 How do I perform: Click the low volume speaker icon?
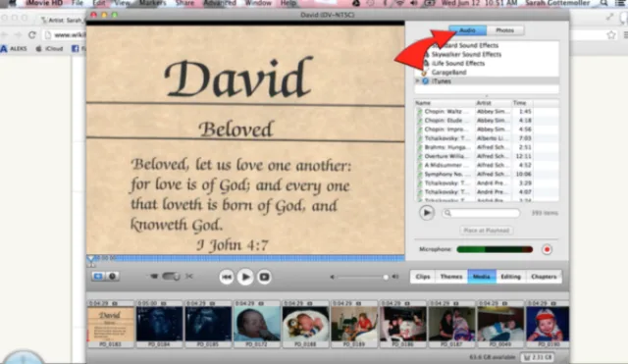pos(332,277)
